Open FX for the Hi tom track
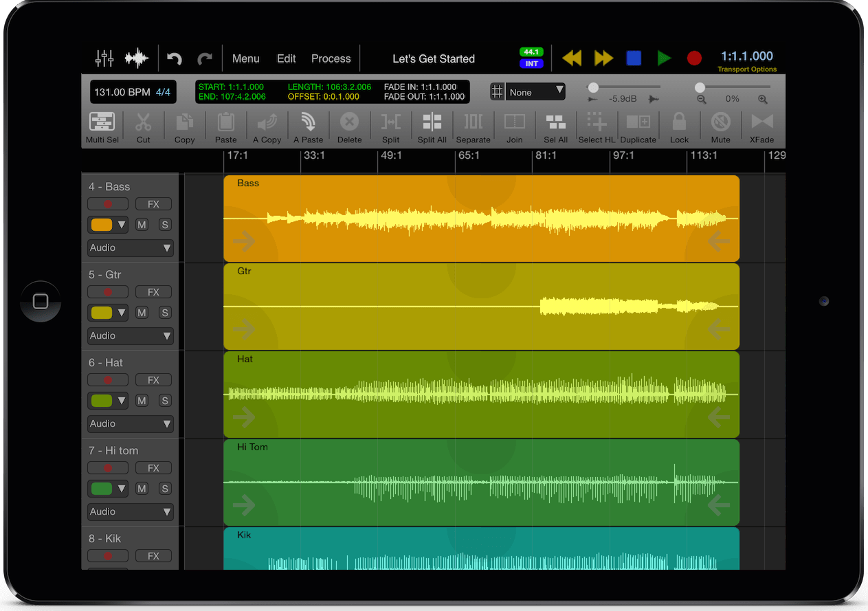 [153, 468]
